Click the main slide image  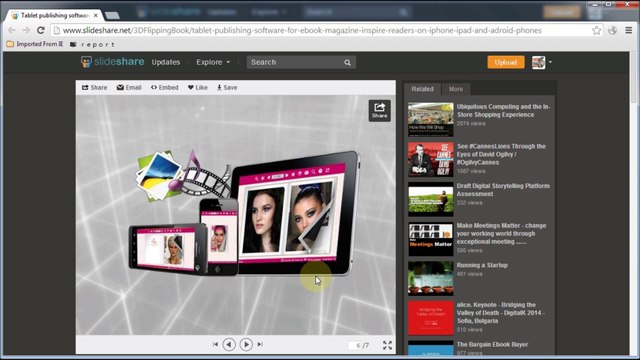236,215
